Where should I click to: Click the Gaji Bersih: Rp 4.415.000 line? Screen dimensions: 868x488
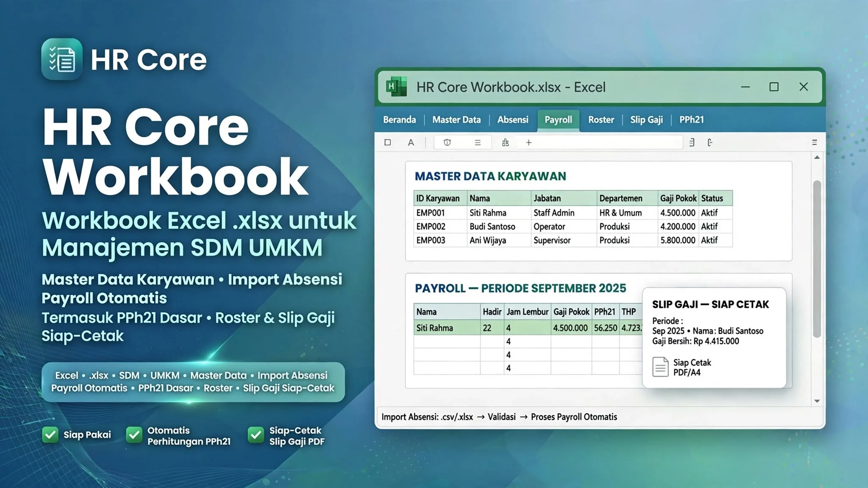point(696,341)
